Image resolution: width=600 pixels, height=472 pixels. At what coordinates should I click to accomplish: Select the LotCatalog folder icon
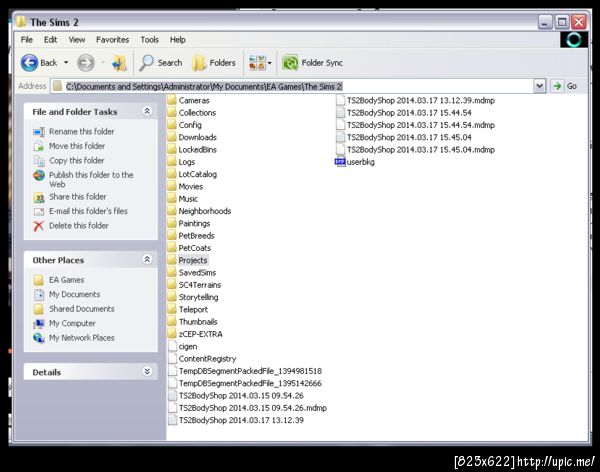point(172,174)
